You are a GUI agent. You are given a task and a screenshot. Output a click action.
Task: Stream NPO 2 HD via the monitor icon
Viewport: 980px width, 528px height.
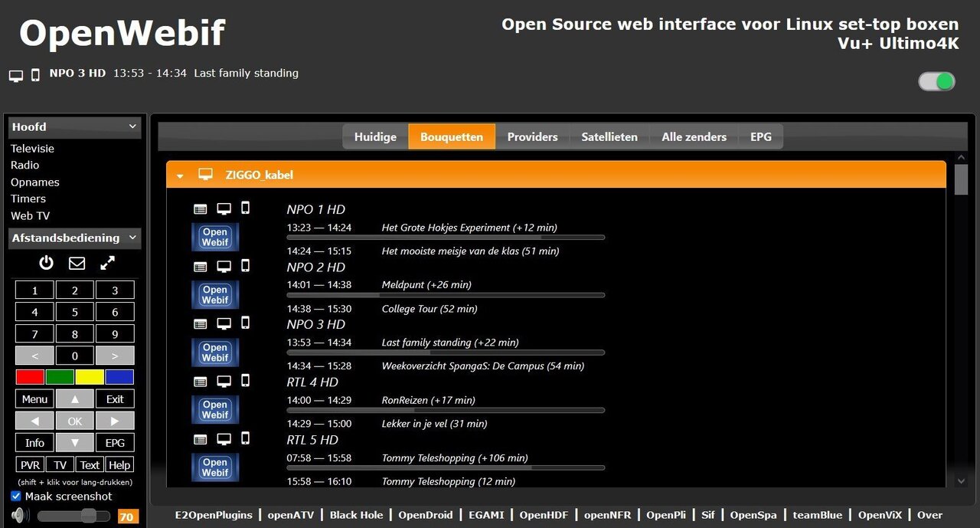224,266
